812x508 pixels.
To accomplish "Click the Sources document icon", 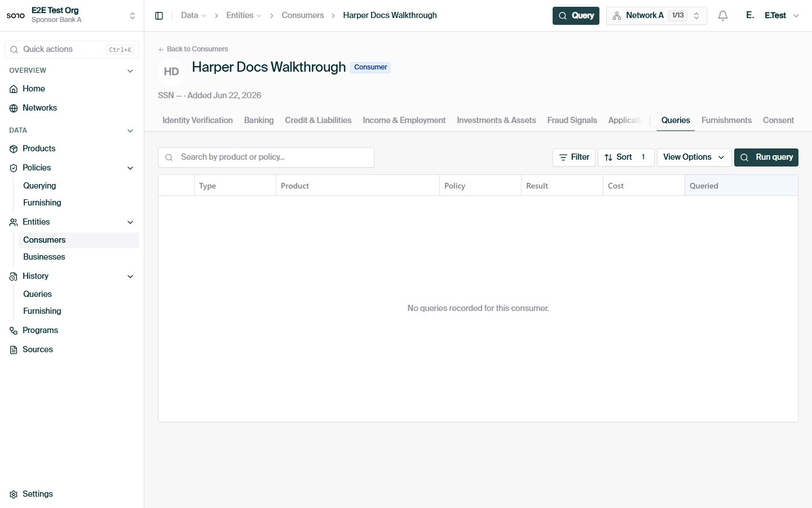I will (14, 350).
